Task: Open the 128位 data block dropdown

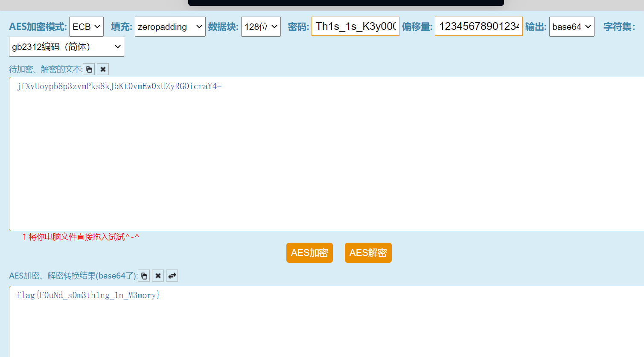Action: tap(261, 27)
